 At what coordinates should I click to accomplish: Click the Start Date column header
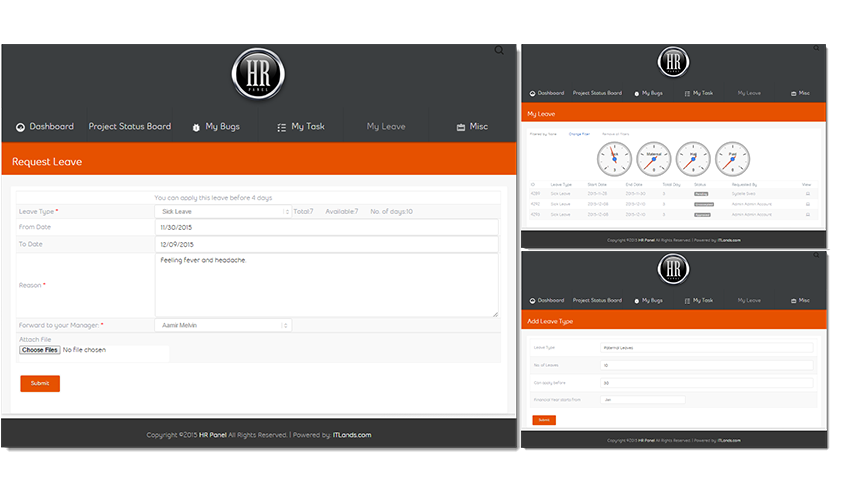(x=597, y=185)
